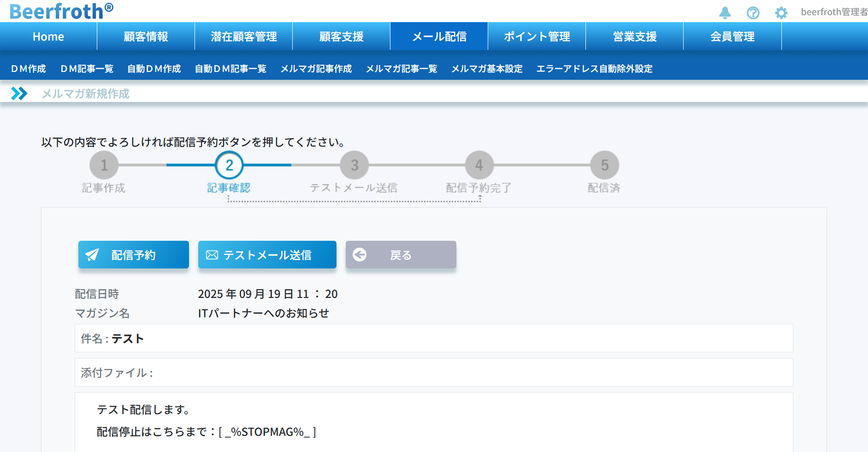This screenshot has width=868, height=452.
Task: Click step 3 テストメール送信 circle
Action: (x=354, y=165)
